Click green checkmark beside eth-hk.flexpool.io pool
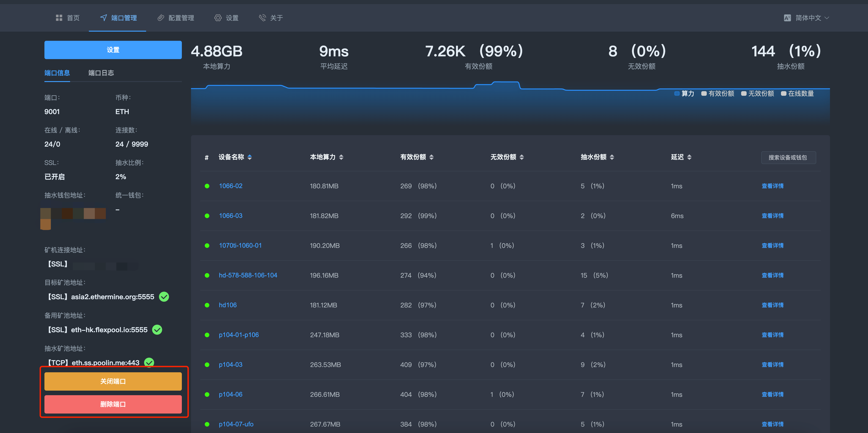 (157, 329)
